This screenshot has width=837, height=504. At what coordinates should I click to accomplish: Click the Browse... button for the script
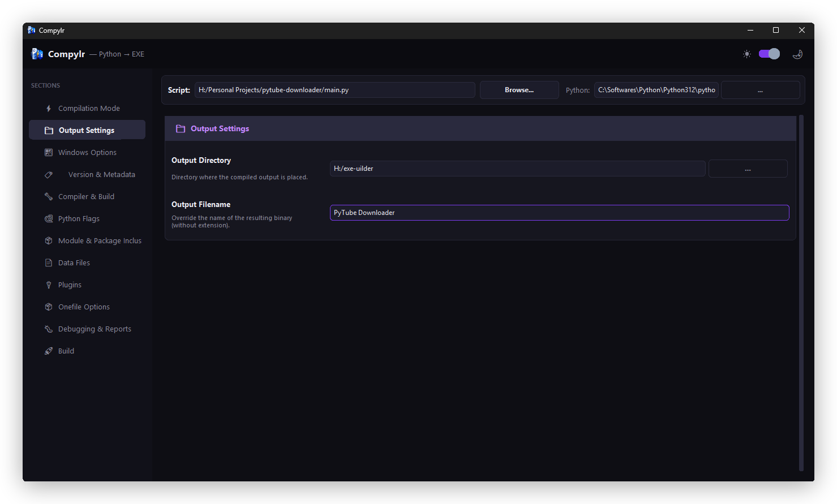(x=520, y=90)
